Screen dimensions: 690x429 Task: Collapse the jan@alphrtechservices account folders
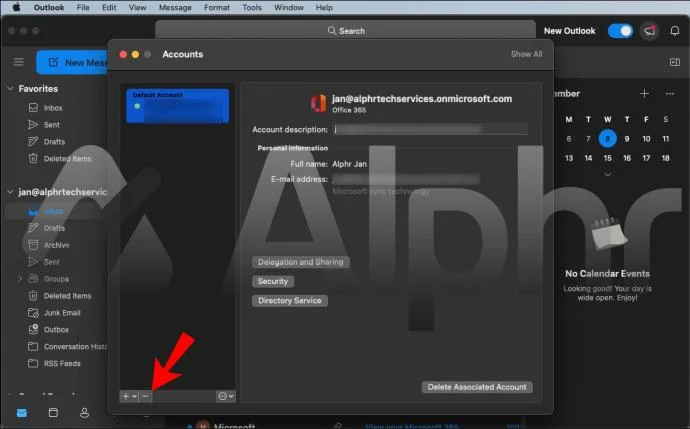point(11,192)
